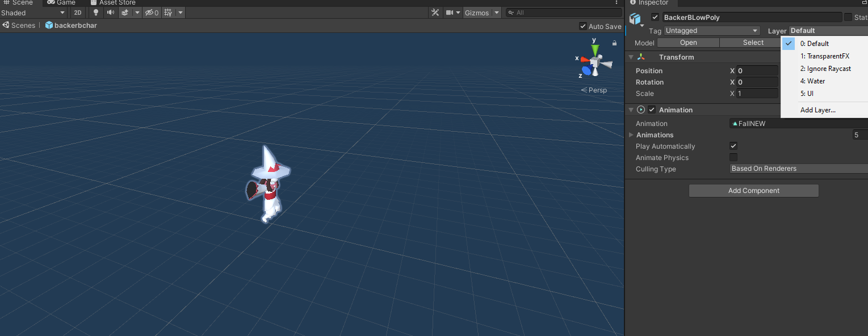Open the component editor tools icon
The image size is (868, 336).
tap(435, 12)
